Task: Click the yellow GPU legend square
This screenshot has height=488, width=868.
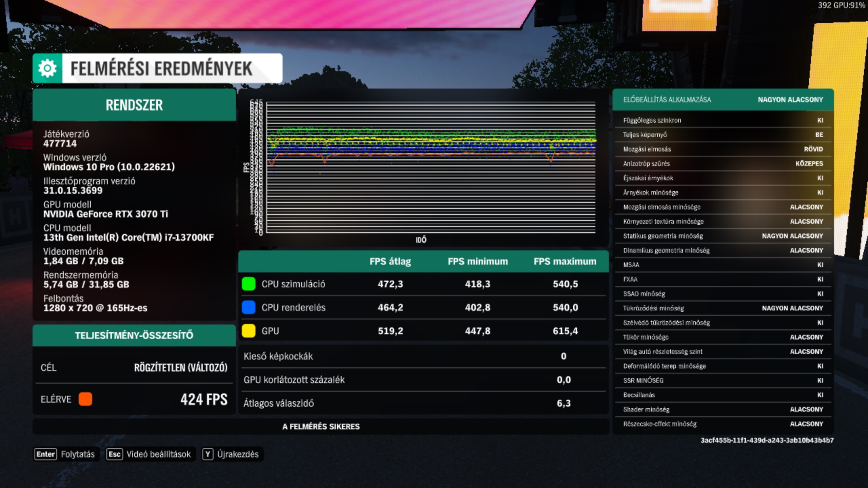Action: 249,331
